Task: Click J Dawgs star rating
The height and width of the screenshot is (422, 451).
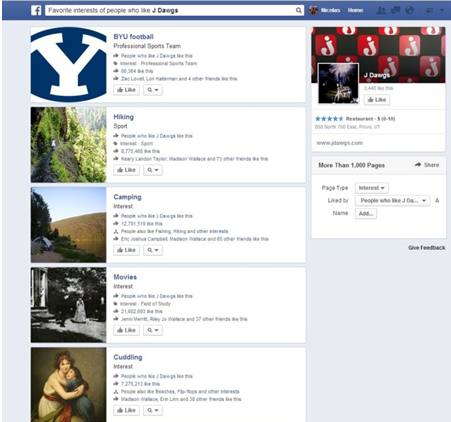Action: point(329,119)
